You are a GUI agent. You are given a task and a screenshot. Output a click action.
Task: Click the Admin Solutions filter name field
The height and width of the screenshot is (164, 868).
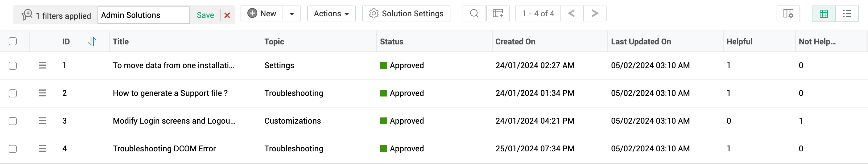point(143,15)
